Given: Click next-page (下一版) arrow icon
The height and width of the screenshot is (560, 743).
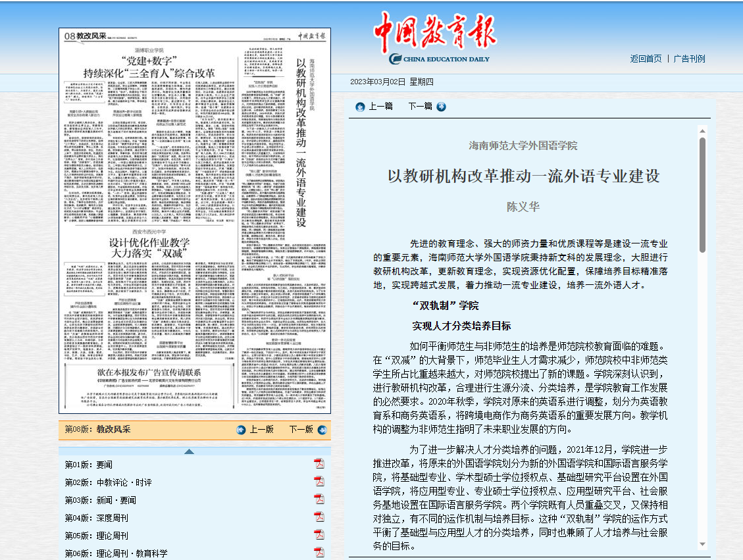Looking at the screenshot, I should pyautogui.click(x=321, y=430).
